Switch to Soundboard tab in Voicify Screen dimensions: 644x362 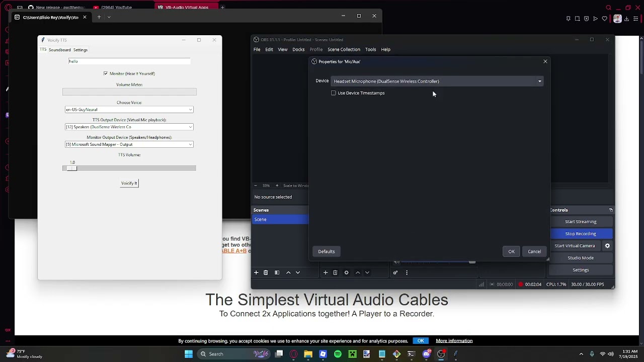tap(59, 50)
